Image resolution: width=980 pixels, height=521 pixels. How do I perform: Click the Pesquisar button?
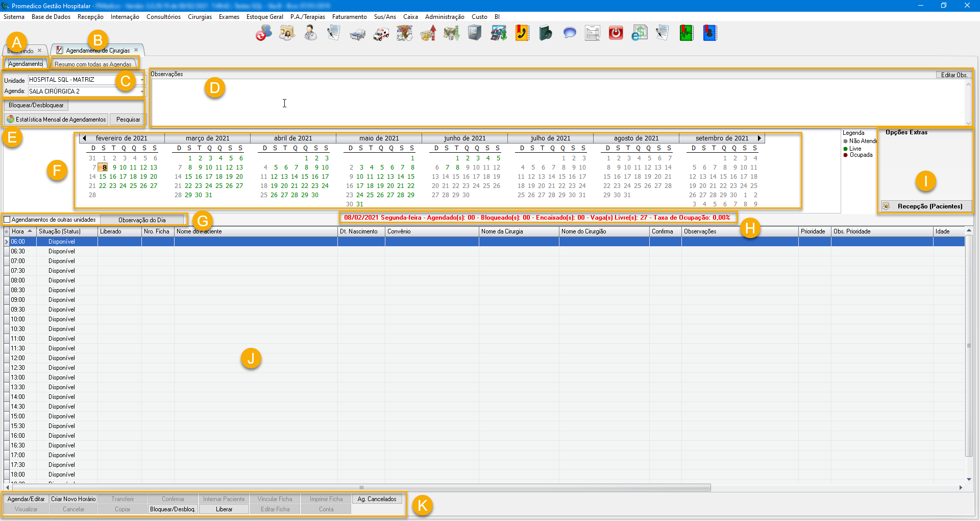click(x=128, y=120)
